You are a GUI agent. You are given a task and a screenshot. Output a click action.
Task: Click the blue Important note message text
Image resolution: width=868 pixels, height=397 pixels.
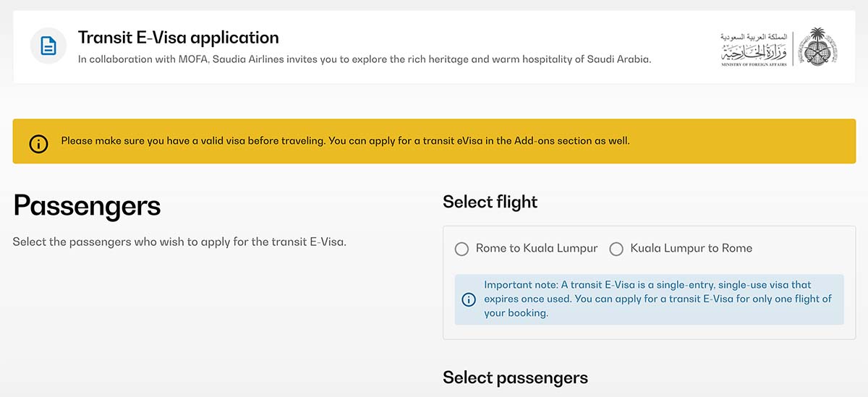click(x=658, y=299)
